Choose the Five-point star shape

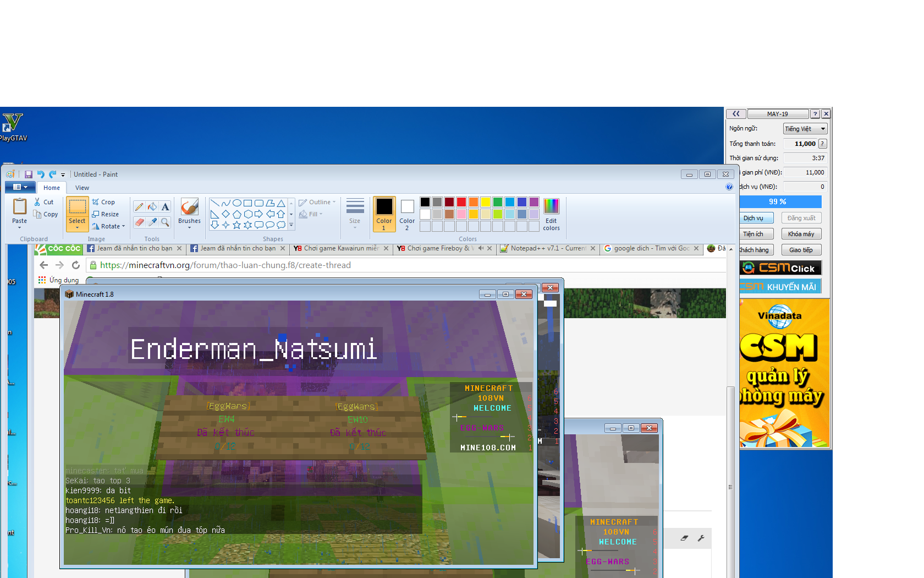point(237,225)
